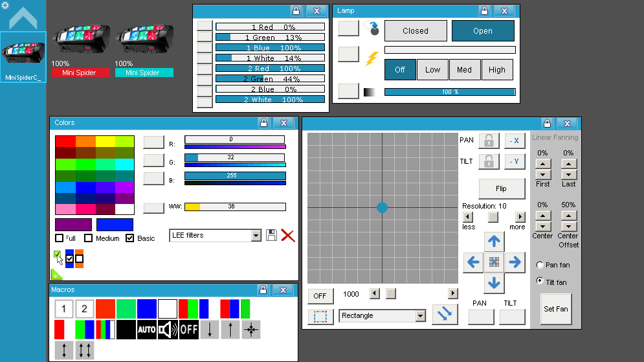Click the shutter icon in the Lamp panel
The width and height of the screenshot is (644, 362).
[x=373, y=28]
